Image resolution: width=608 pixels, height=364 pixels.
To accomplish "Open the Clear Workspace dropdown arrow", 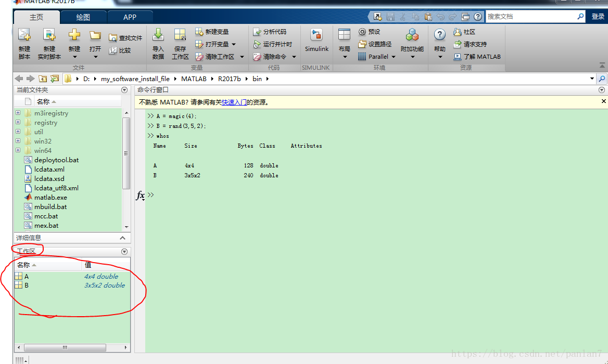I will click(x=241, y=57).
